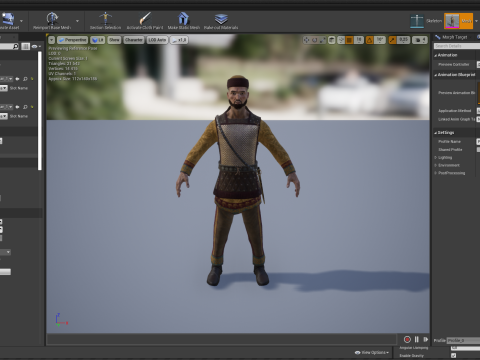
Task: Open the rotation snap angle value
Action: (x=380, y=40)
